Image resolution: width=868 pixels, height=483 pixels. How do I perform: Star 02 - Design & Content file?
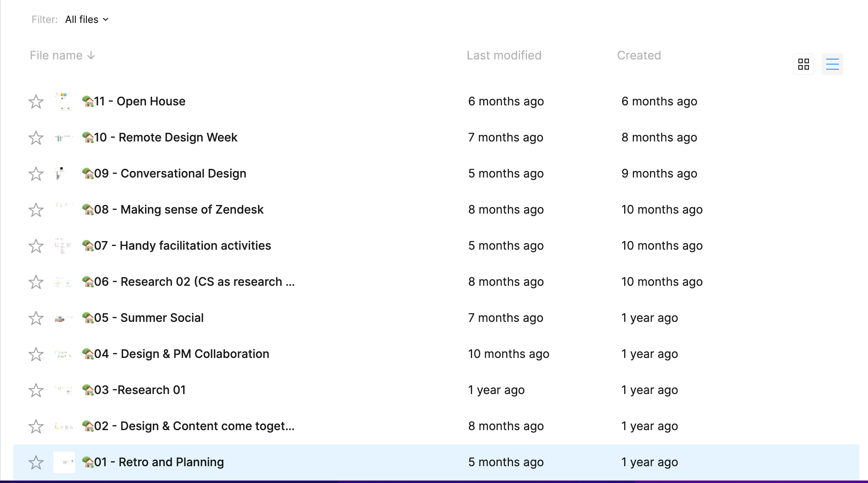click(36, 426)
